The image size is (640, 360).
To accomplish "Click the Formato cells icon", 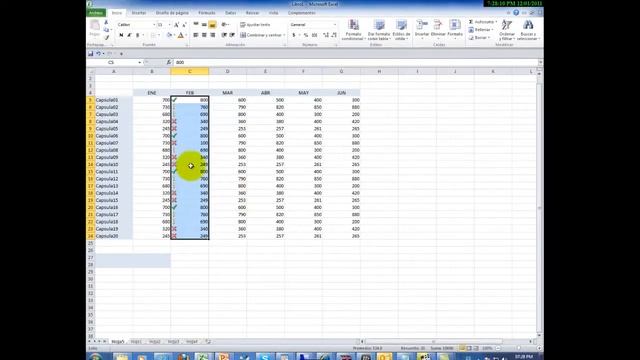I will (455, 25).
